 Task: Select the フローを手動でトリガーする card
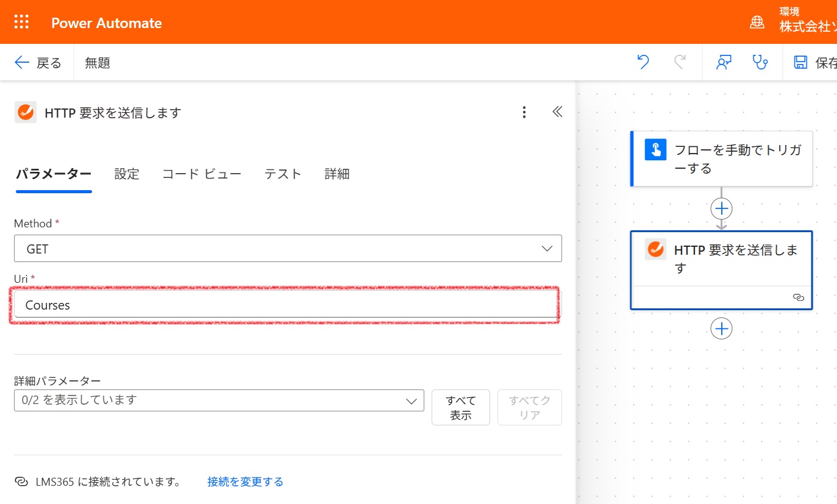pyautogui.click(x=721, y=158)
